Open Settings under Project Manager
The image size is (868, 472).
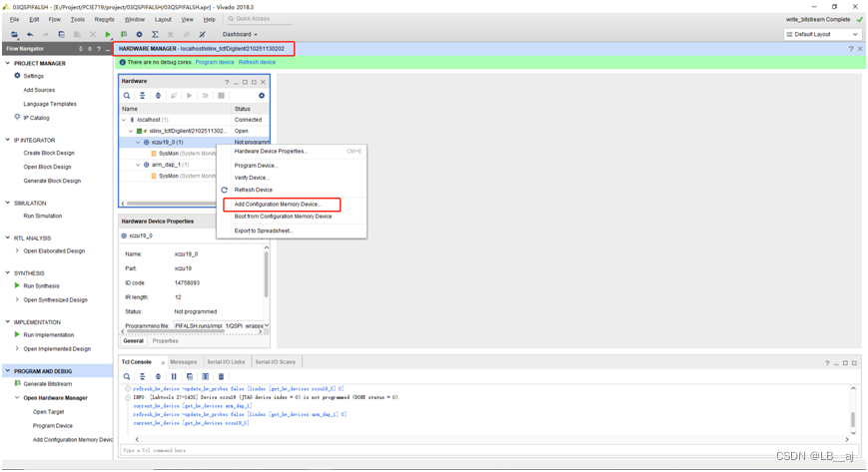(33, 76)
